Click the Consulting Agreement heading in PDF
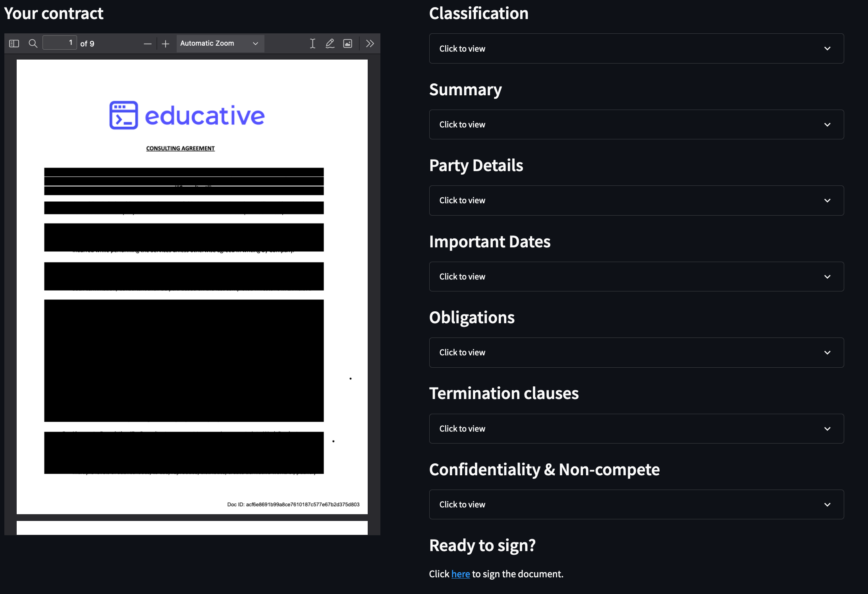The width and height of the screenshot is (868, 594). [180, 148]
